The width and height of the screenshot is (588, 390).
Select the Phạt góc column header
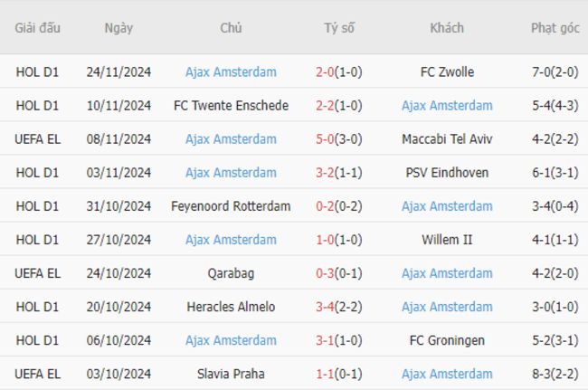(x=555, y=28)
